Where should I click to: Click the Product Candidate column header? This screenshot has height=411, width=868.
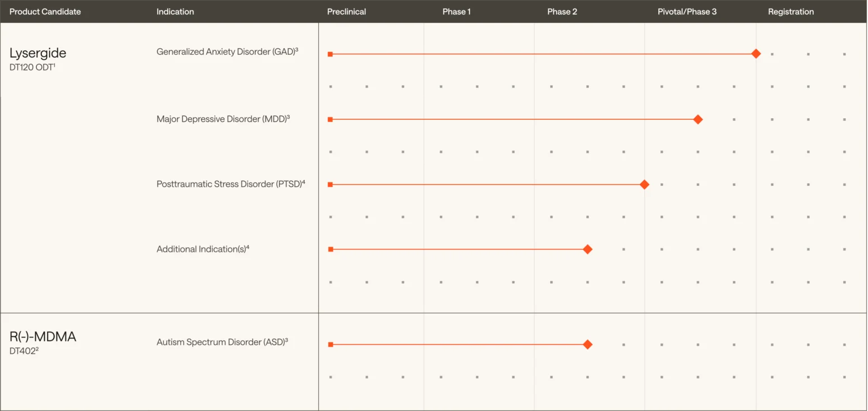[45, 12]
